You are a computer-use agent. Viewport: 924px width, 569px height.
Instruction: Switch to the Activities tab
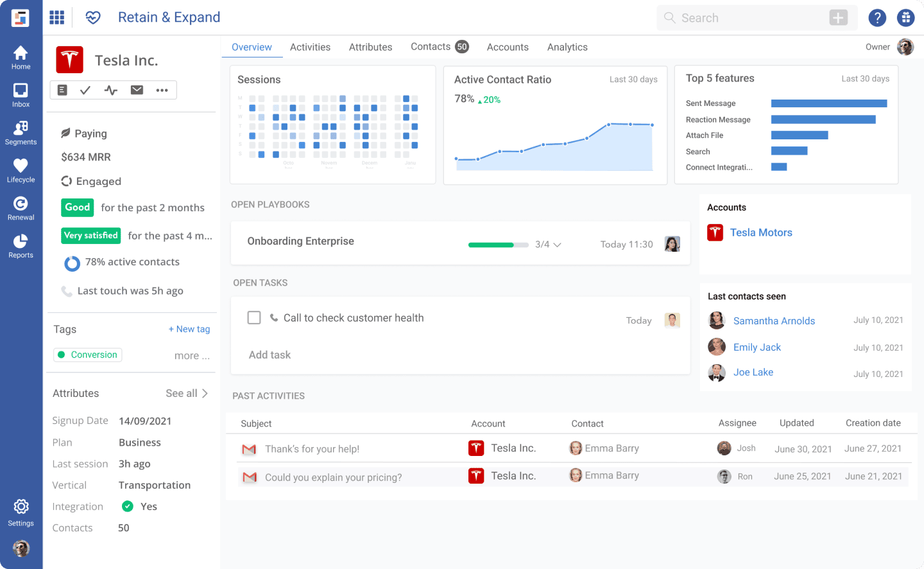pyautogui.click(x=310, y=47)
